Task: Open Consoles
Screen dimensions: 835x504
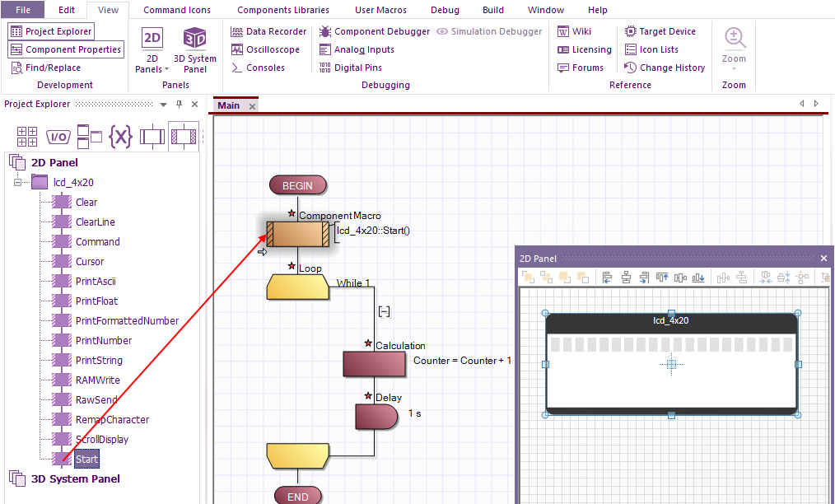Action: 259,68
